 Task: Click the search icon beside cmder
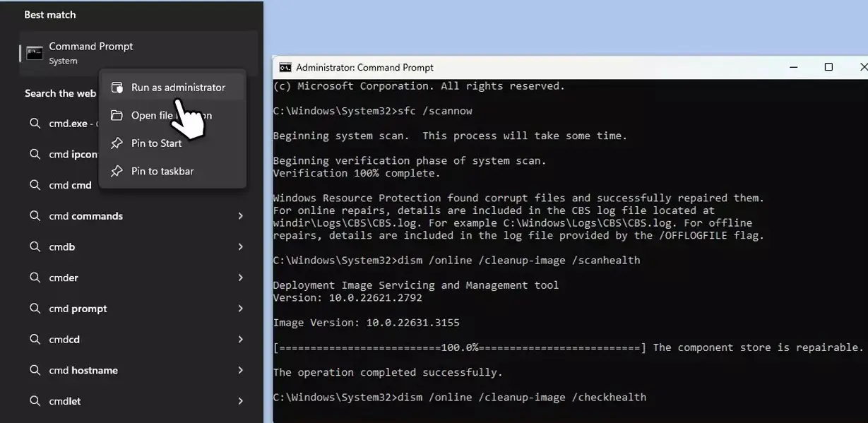(35, 278)
